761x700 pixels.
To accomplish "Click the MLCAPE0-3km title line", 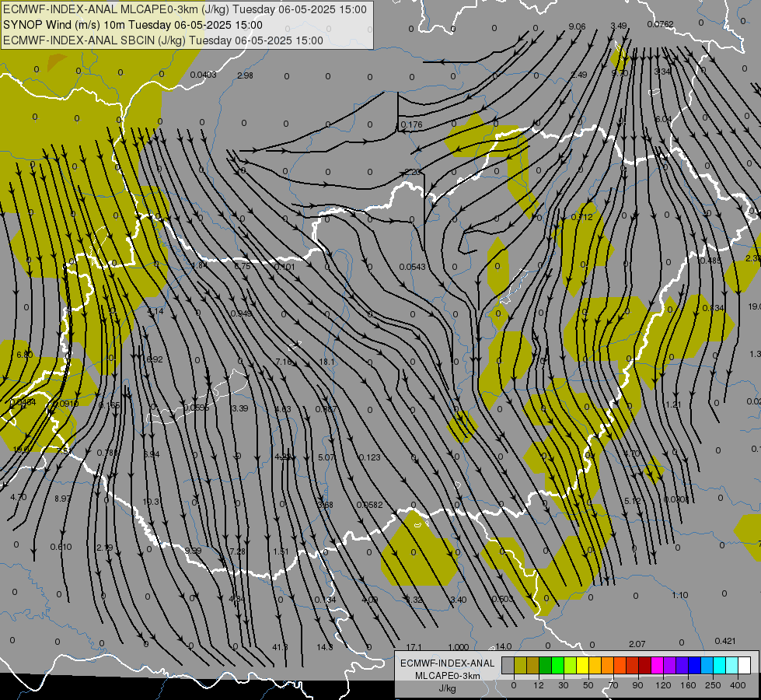I will (x=185, y=9).
